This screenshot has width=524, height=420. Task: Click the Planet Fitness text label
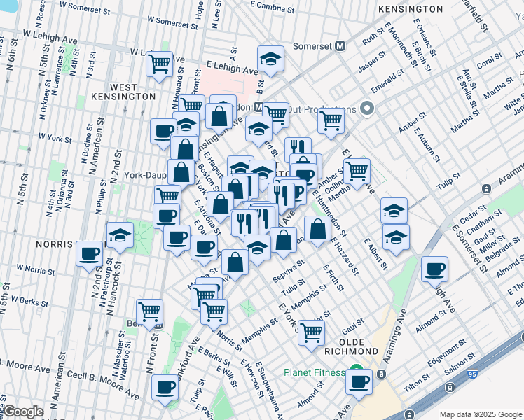pos(314,372)
